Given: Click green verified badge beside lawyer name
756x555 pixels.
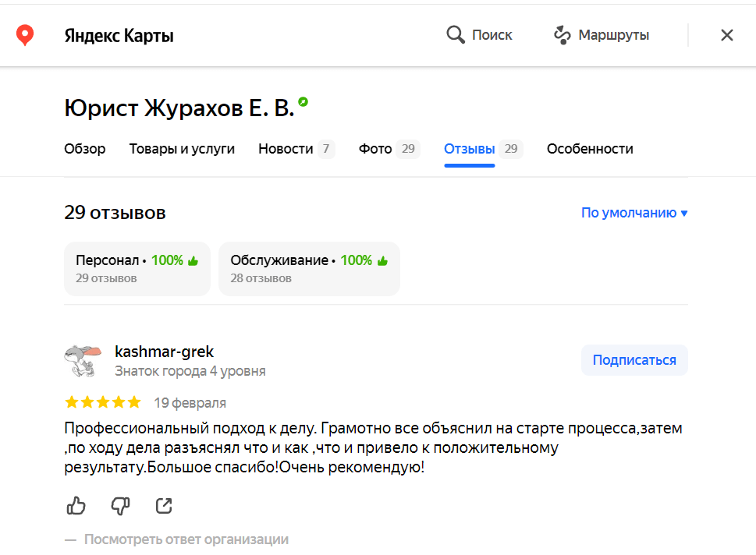Looking at the screenshot, I should pos(303,101).
